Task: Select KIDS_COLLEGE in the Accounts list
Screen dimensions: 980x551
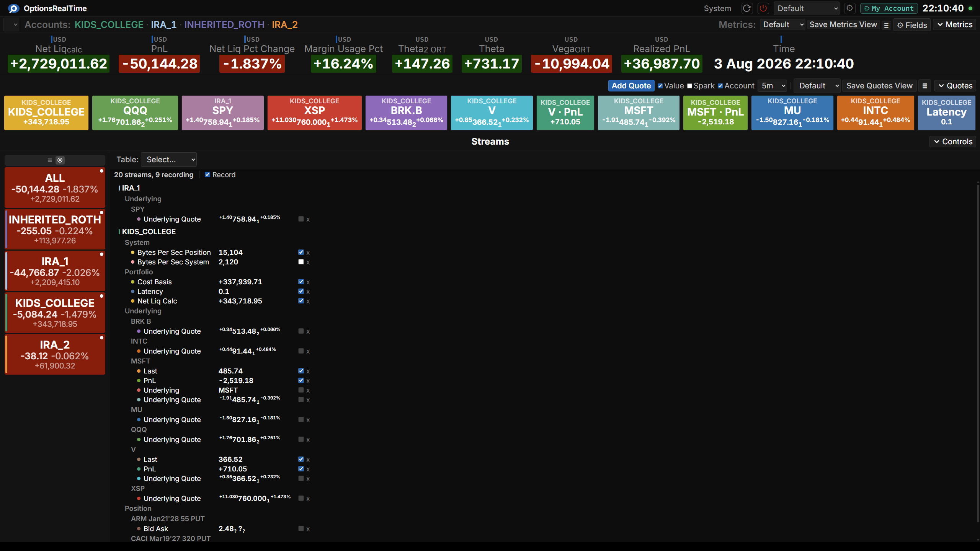Action: click(x=109, y=25)
